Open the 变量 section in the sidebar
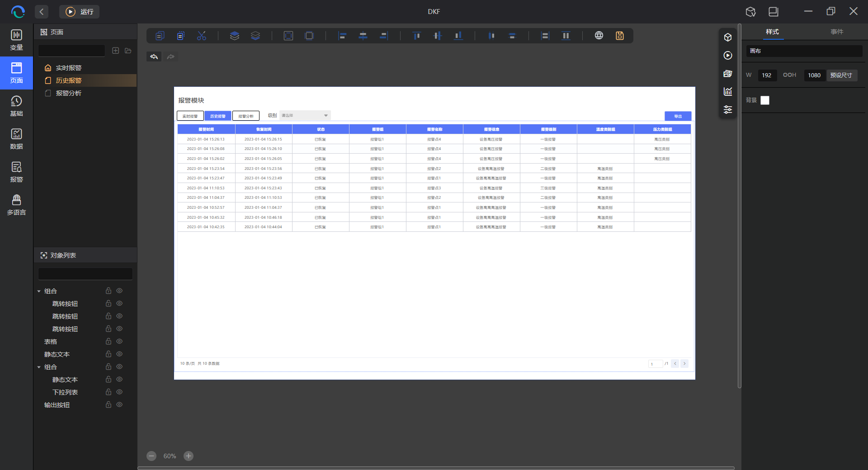This screenshot has height=470, width=868. tap(16, 40)
